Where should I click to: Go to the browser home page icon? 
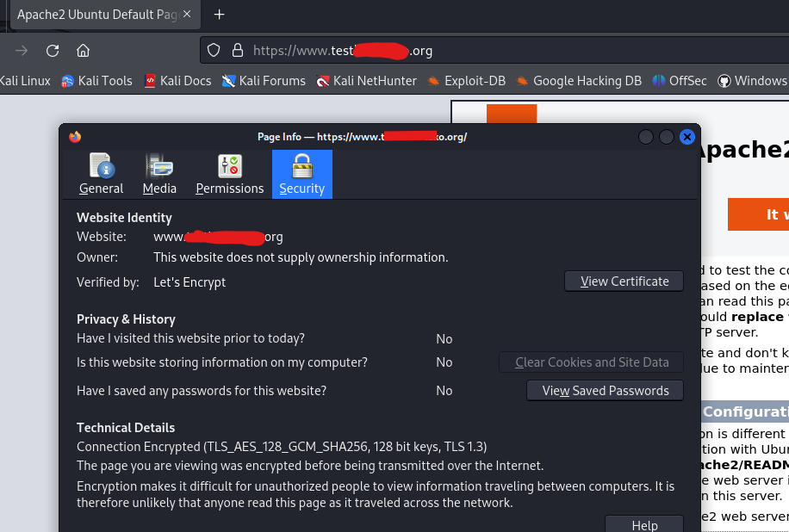(x=83, y=50)
